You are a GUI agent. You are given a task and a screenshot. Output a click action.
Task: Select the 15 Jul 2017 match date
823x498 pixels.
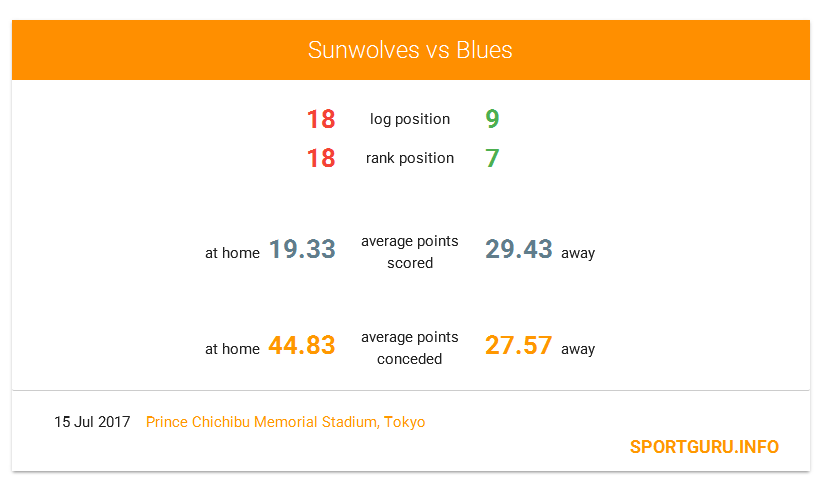[x=92, y=422]
